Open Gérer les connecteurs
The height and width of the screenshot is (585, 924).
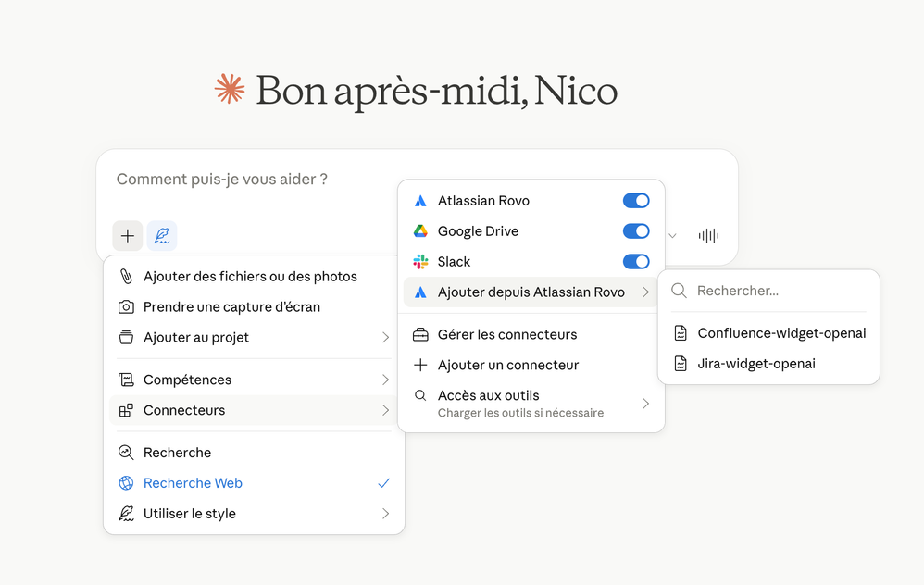[x=531, y=335]
